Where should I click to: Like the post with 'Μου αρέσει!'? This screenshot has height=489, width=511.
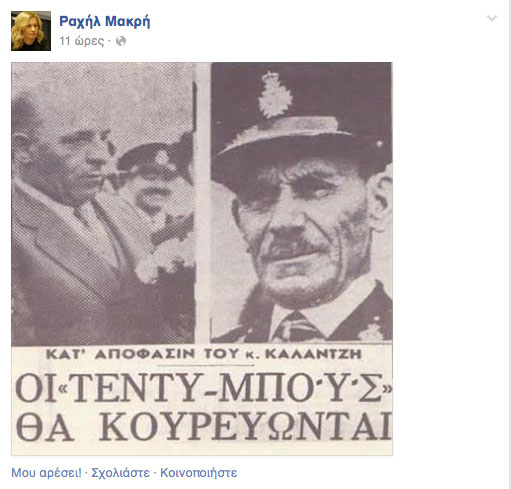pyautogui.click(x=46, y=473)
